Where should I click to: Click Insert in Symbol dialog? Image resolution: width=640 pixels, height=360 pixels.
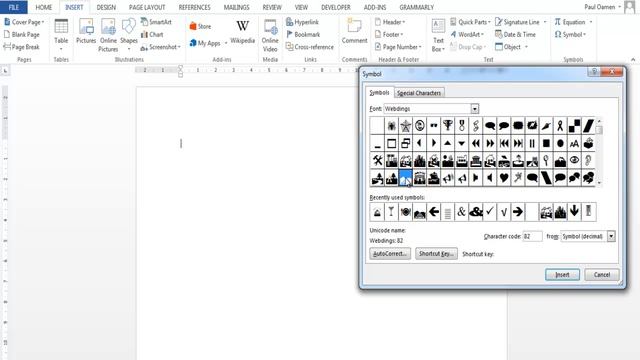coord(562,275)
